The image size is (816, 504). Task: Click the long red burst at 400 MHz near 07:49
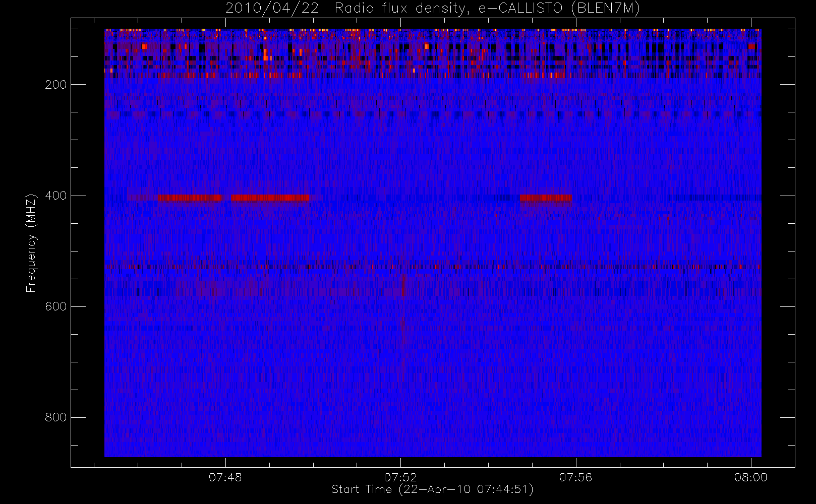[270, 198]
